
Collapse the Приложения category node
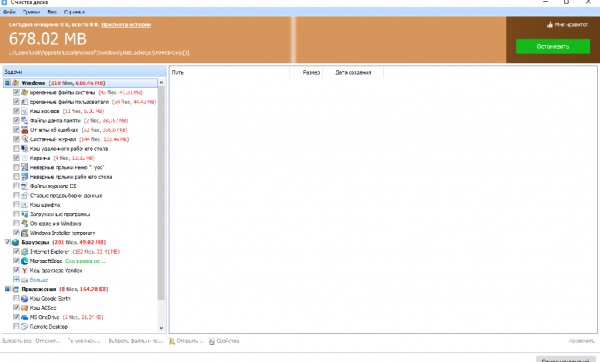point(7,289)
